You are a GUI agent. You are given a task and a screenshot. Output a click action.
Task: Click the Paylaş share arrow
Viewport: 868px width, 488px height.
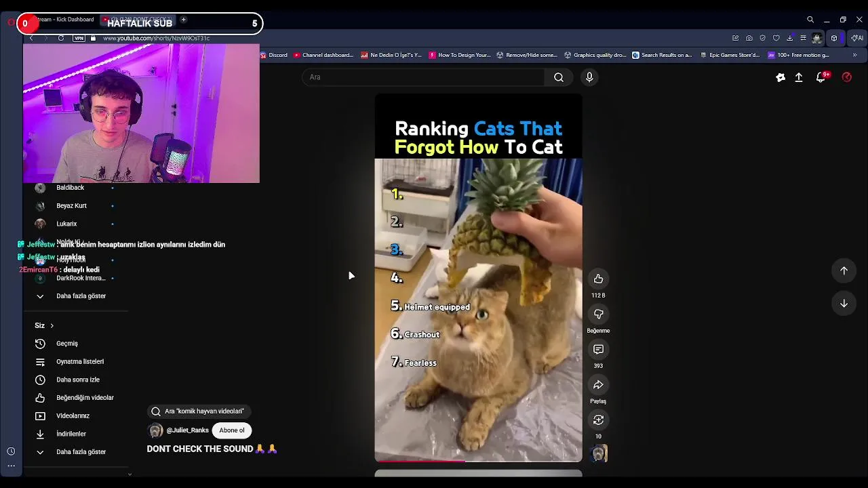pyautogui.click(x=598, y=384)
